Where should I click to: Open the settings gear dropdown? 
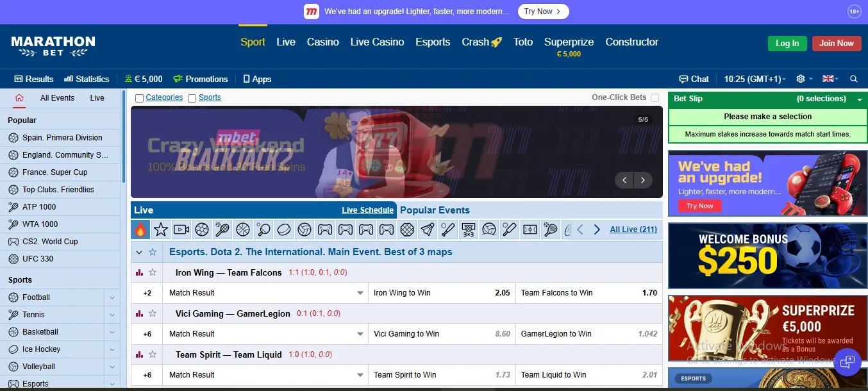point(804,79)
